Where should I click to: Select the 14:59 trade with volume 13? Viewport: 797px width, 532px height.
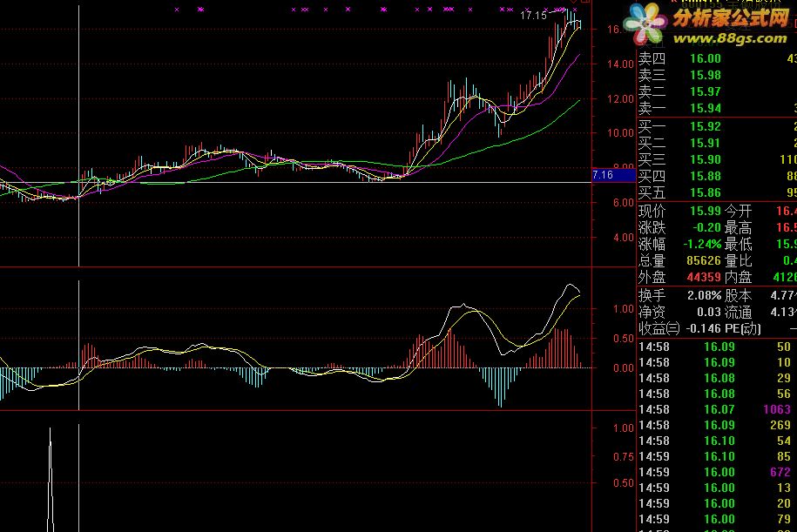coord(714,488)
